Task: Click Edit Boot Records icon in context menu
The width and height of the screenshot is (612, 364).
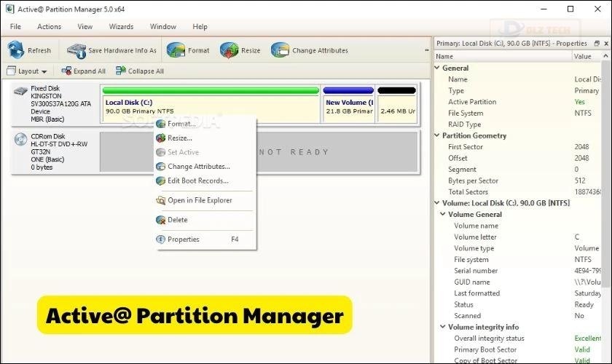Action: pyautogui.click(x=160, y=181)
